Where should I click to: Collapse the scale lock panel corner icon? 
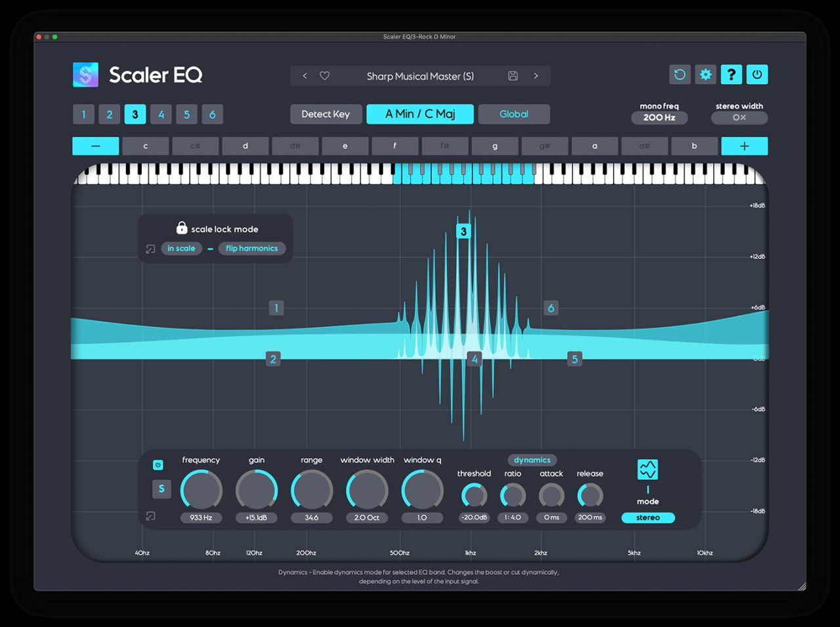(150, 249)
